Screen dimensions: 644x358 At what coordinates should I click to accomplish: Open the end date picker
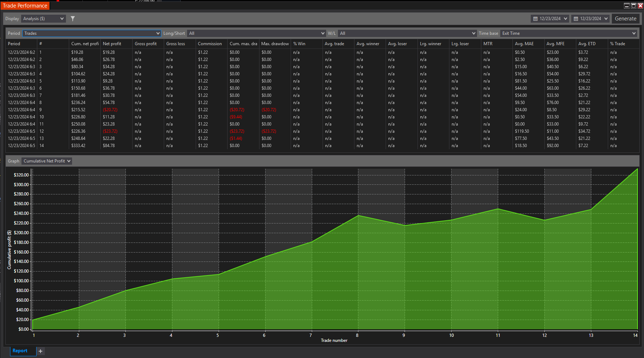pos(590,19)
